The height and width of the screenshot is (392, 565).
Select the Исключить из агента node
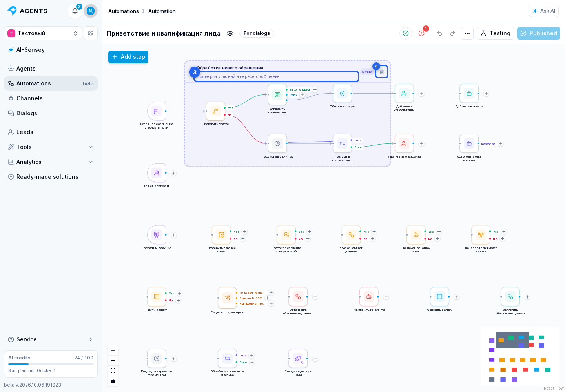[369, 297]
